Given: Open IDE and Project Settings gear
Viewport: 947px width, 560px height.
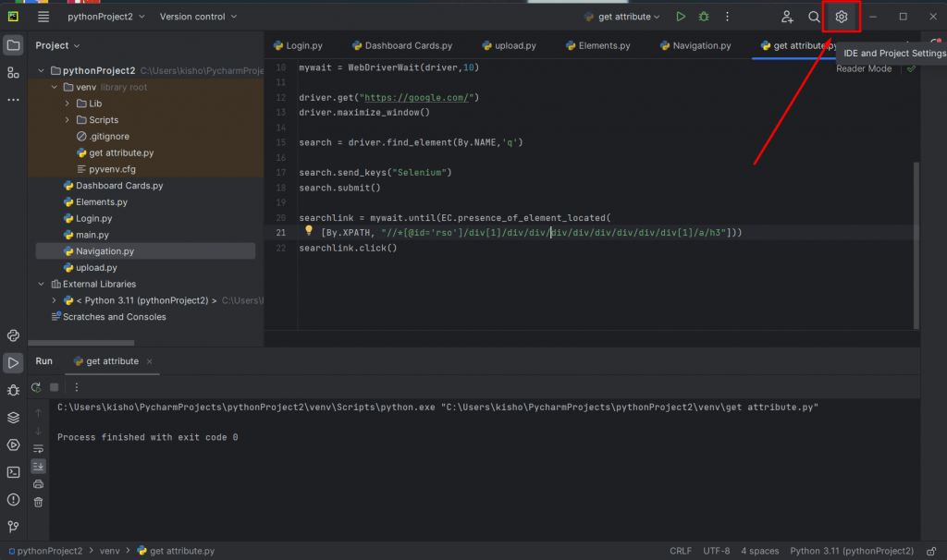Looking at the screenshot, I should pyautogui.click(x=841, y=17).
